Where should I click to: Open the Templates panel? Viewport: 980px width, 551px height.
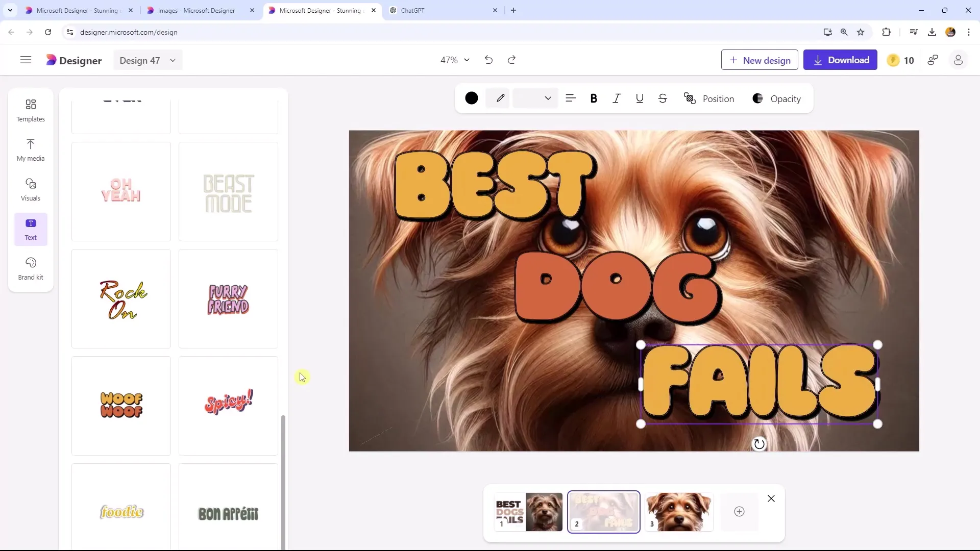31,111
